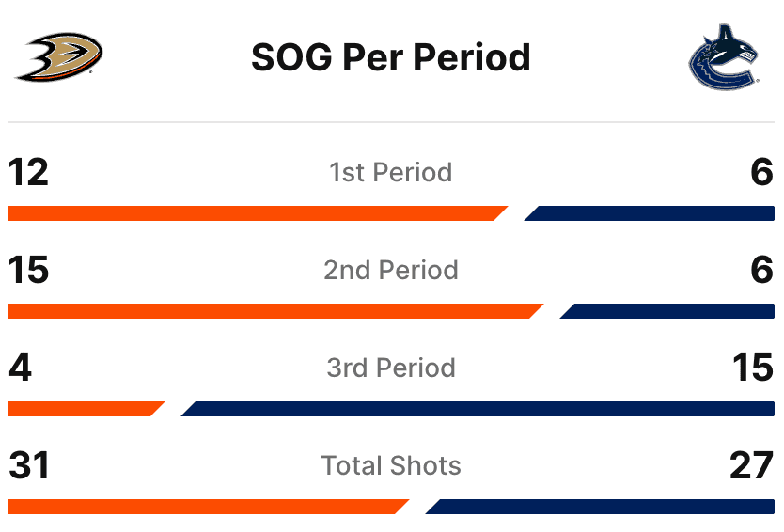Choose the 3rd Period label

[x=391, y=368]
